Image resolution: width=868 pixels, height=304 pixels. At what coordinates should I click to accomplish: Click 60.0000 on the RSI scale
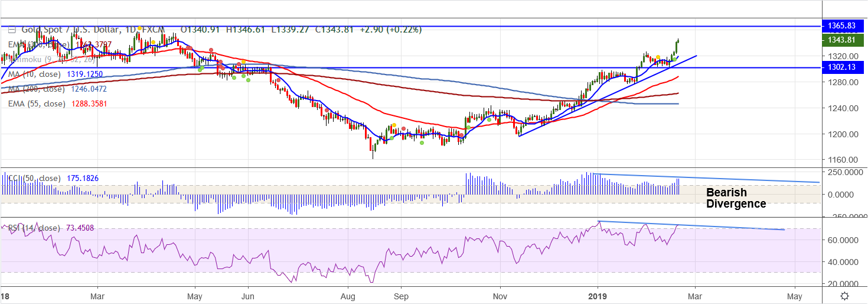[x=844, y=241]
